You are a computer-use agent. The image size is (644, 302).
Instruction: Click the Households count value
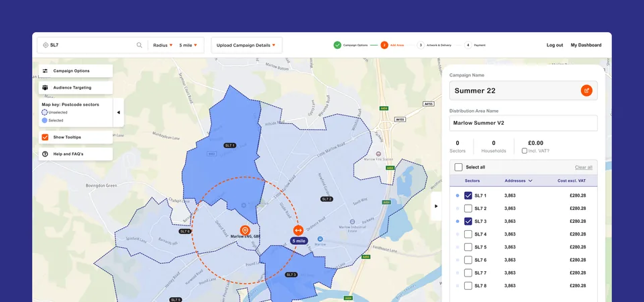494,143
